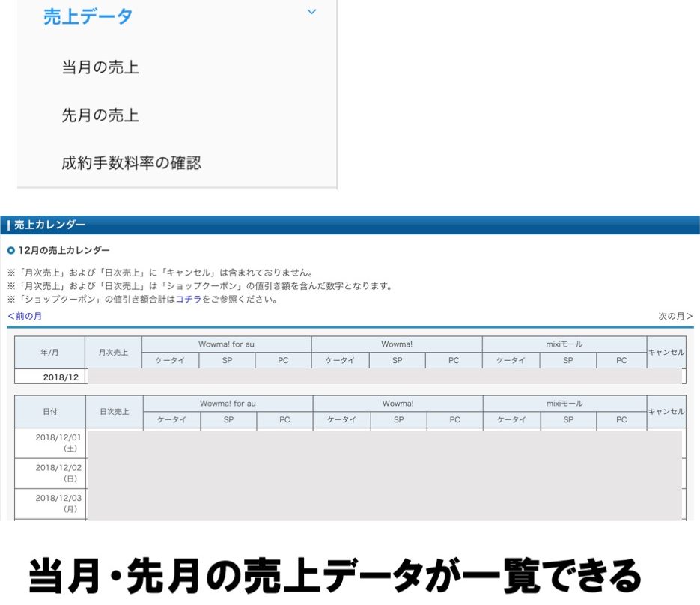Navigate to the next month via 次の月
Image resolution: width=700 pixels, height=605 pixels.
676,317
